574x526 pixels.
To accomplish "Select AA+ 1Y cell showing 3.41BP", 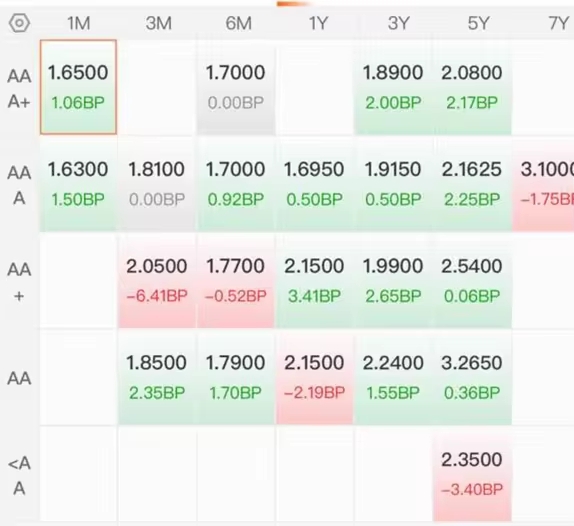I will (x=314, y=281).
